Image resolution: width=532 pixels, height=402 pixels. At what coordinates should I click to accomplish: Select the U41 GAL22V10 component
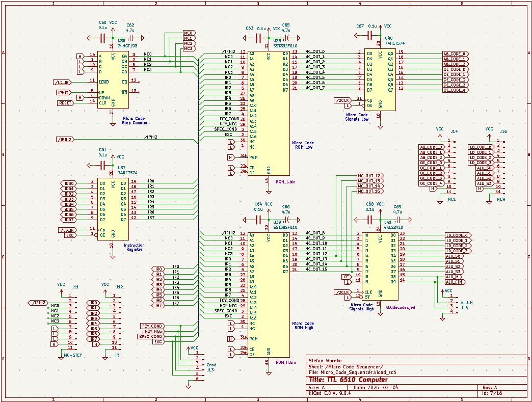pyautogui.click(x=380, y=265)
